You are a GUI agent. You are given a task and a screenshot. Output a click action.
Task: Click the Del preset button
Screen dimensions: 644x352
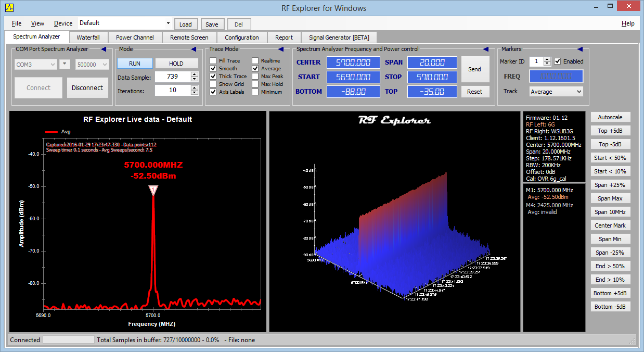[x=239, y=24]
